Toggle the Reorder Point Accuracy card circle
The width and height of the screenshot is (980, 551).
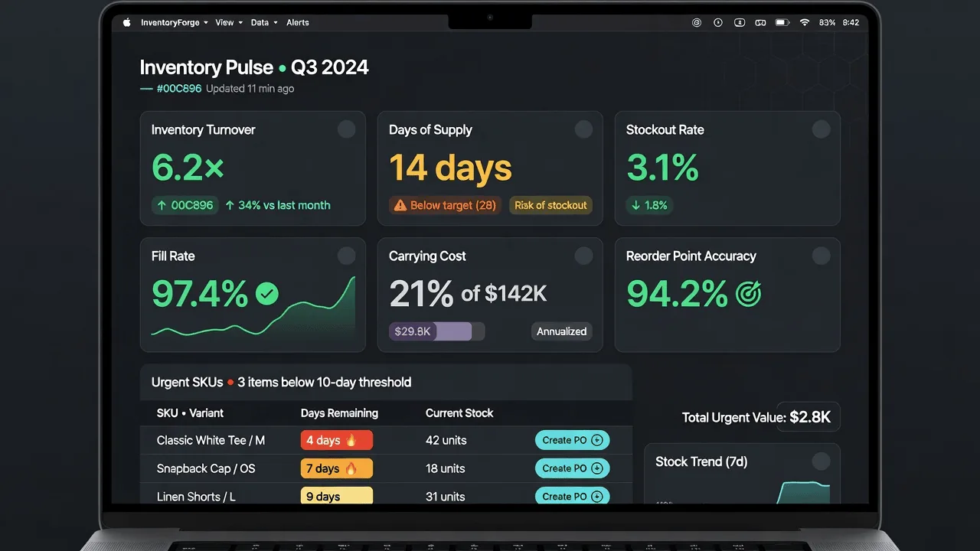[x=822, y=256]
